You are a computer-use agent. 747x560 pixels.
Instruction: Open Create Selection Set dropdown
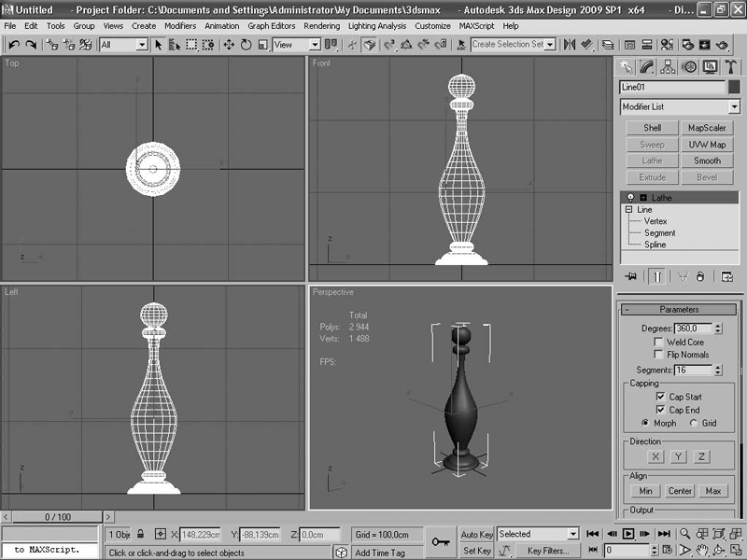coord(550,45)
